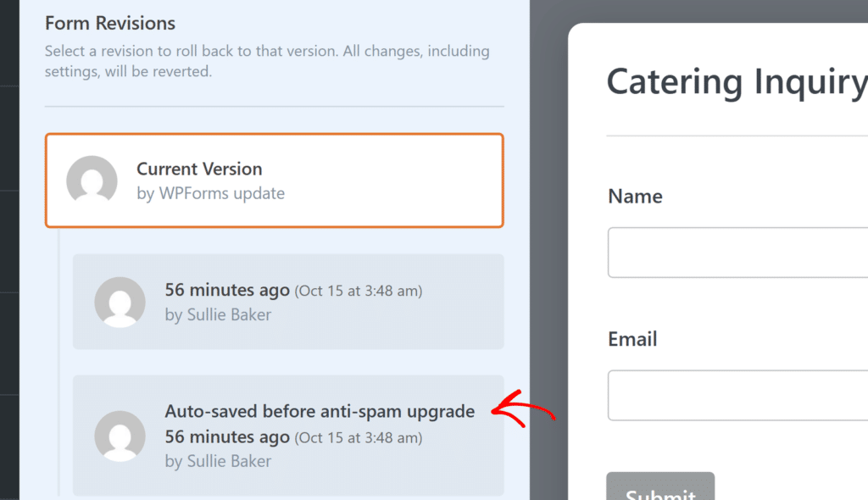
Task: Focus the Name input field
Action: [738, 253]
